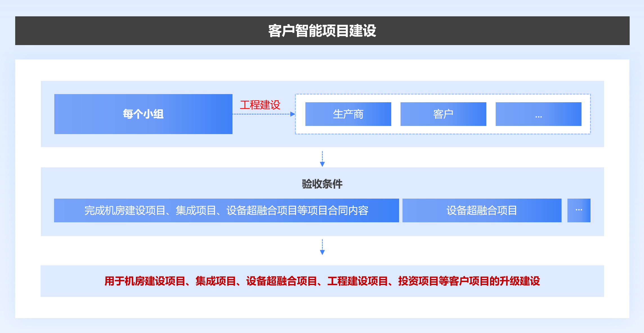Click the red 工程建设 label

tap(260, 105)
